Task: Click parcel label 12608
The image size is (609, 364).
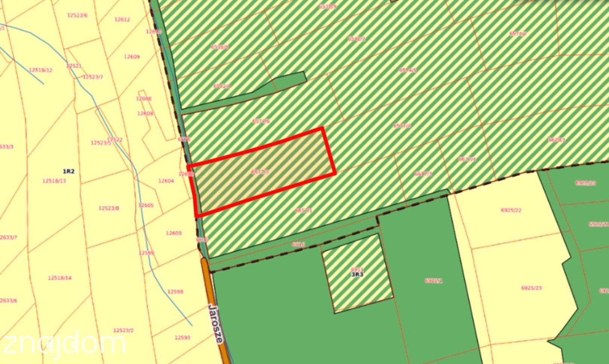Action: tap(145, 113)
